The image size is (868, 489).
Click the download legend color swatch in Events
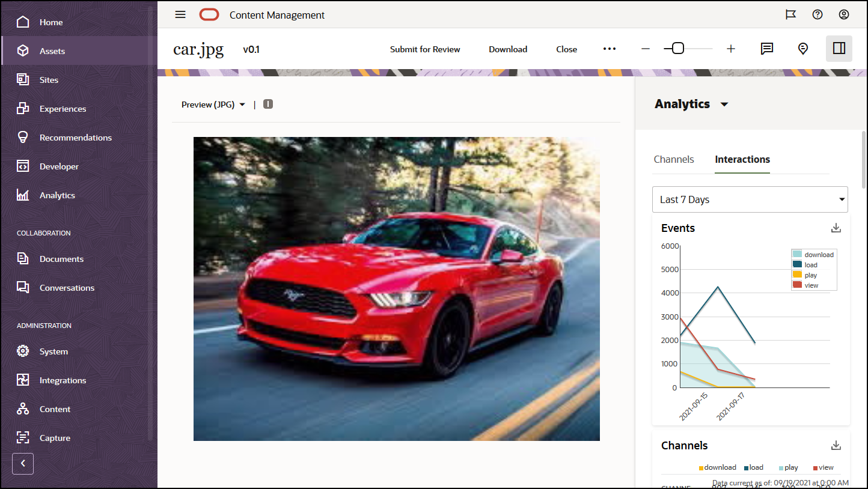[x=797, y=254]
